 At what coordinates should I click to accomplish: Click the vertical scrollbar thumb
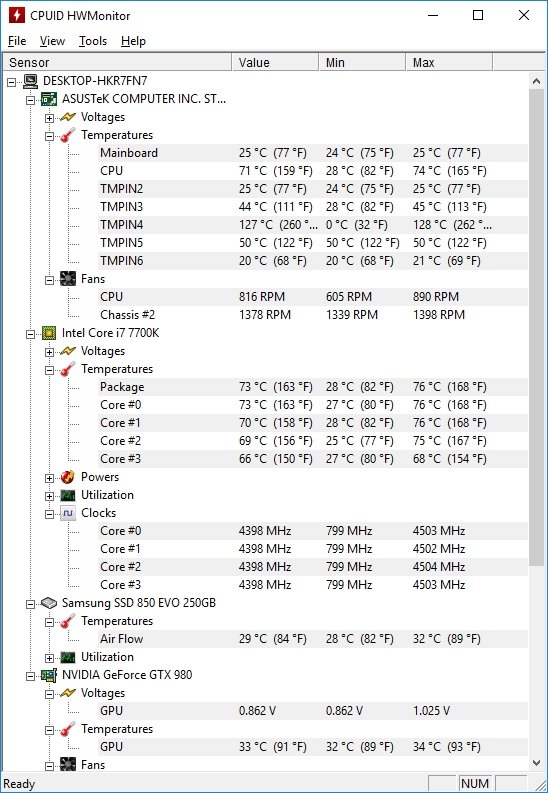click(536, 328)
